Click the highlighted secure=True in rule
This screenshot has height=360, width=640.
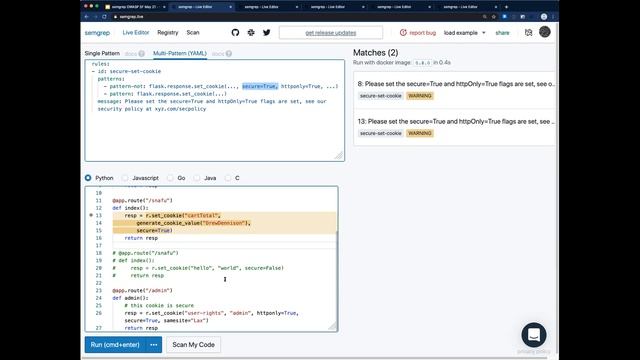click(x=260, y=86)
